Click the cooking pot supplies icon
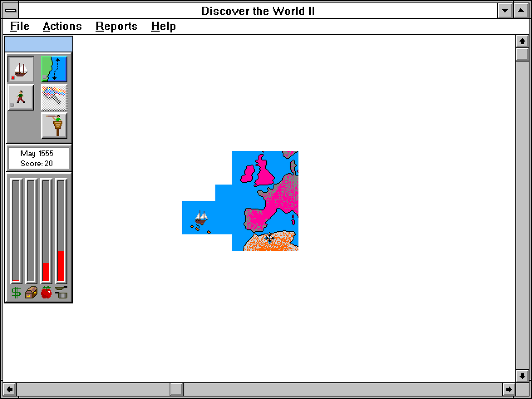The width and height of the screenshot is (532, 399). tap(61, 292)
